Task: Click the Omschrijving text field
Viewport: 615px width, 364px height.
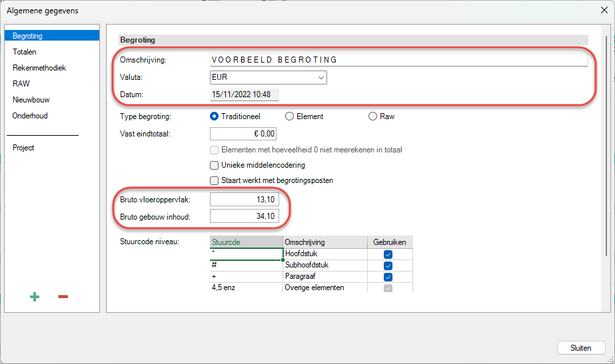Action: (x=398, y=60)
